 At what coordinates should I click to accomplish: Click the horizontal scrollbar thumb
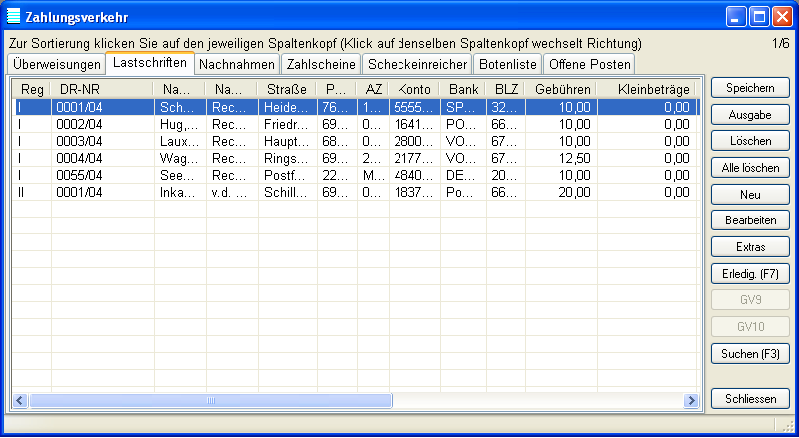tap(210, 400)
